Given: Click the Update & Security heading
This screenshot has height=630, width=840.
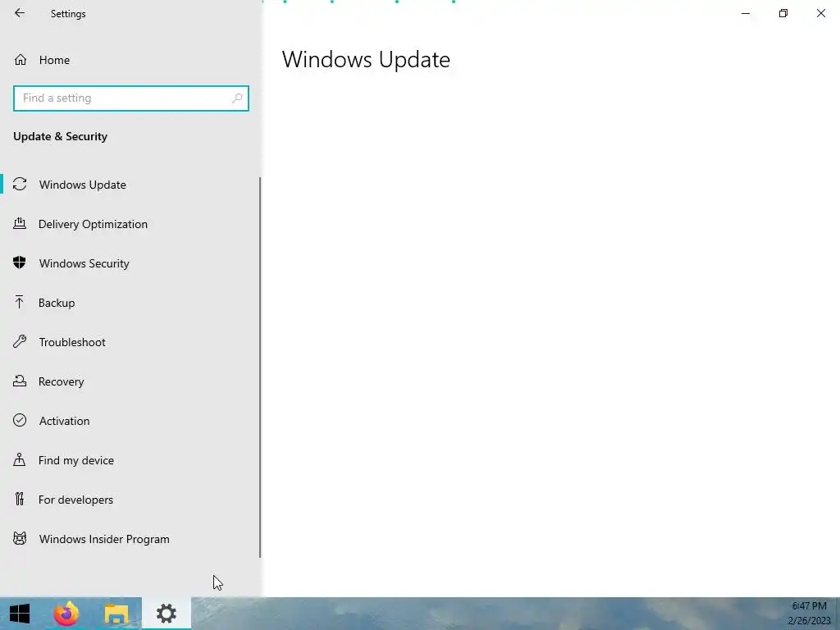Looking at the screenshot, I should (x=61, y=136).
